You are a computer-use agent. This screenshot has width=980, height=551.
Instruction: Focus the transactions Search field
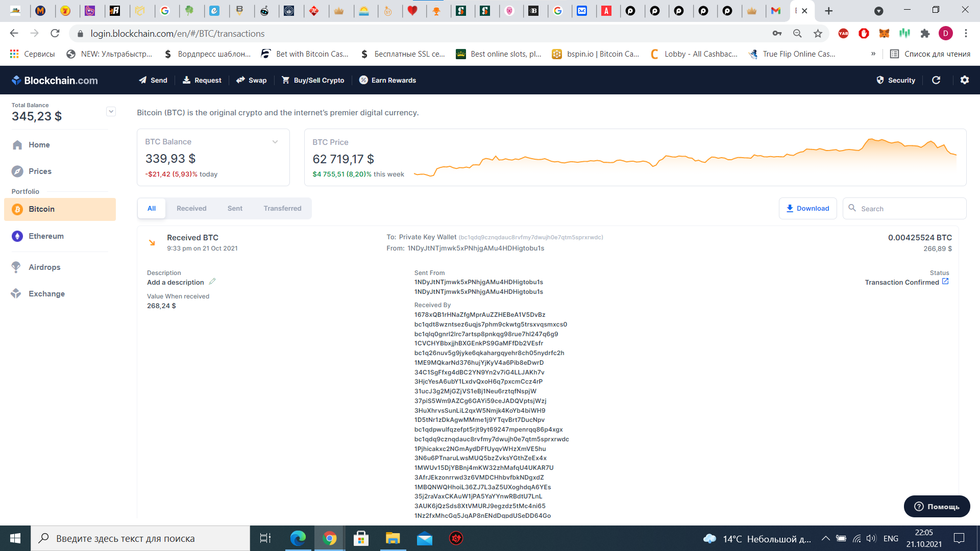[x=904, y=208]
